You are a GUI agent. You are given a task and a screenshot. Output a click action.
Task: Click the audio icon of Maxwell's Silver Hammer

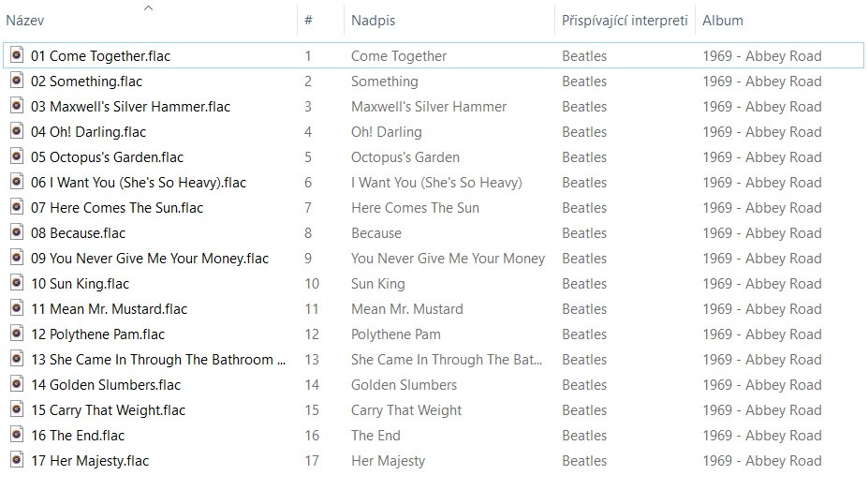(16, 106)
